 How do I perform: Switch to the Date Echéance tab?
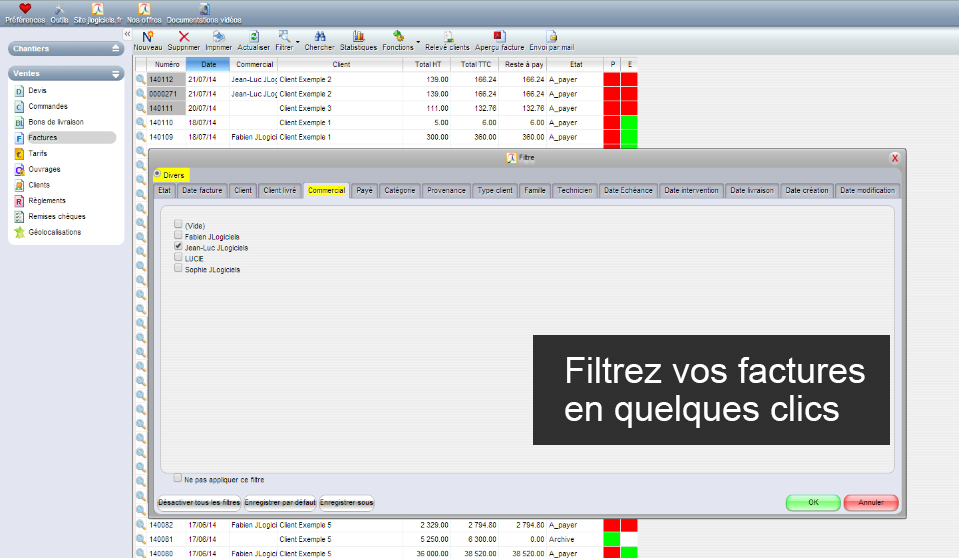click(x=628, y=191)
